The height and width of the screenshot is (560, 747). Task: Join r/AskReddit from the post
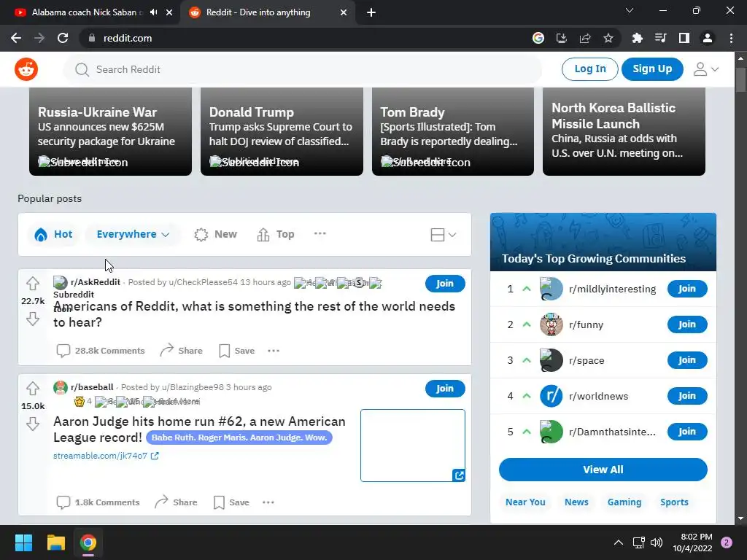pos(445,284)
